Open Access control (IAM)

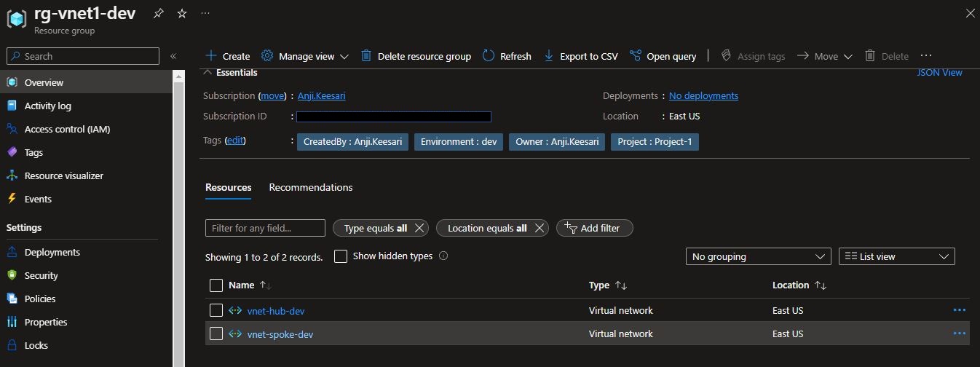[87, 129]
